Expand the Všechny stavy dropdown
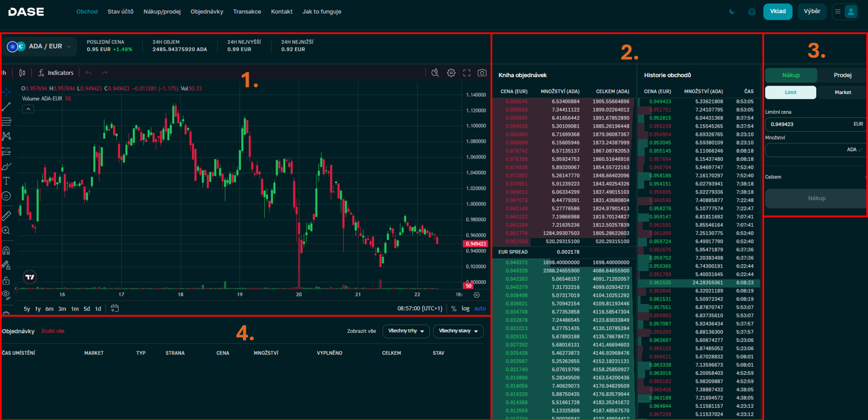868x420 pixels. tap(458, 331)
